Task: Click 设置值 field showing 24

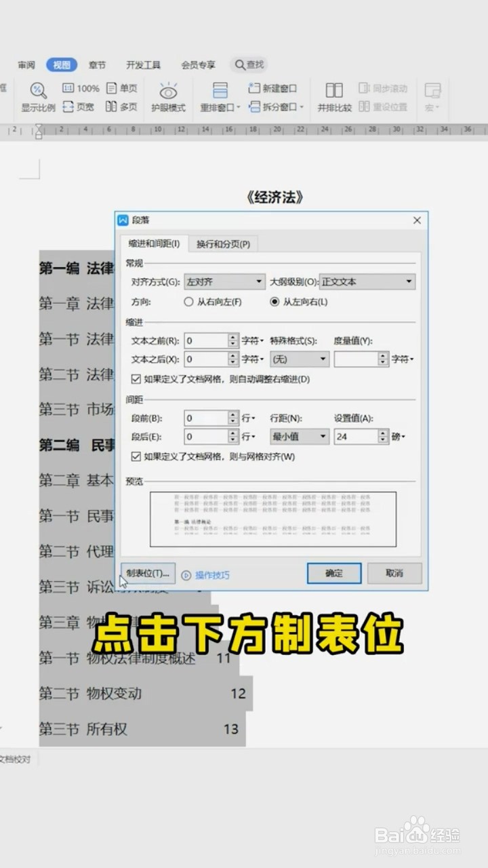Action: [x=356, y=437]
